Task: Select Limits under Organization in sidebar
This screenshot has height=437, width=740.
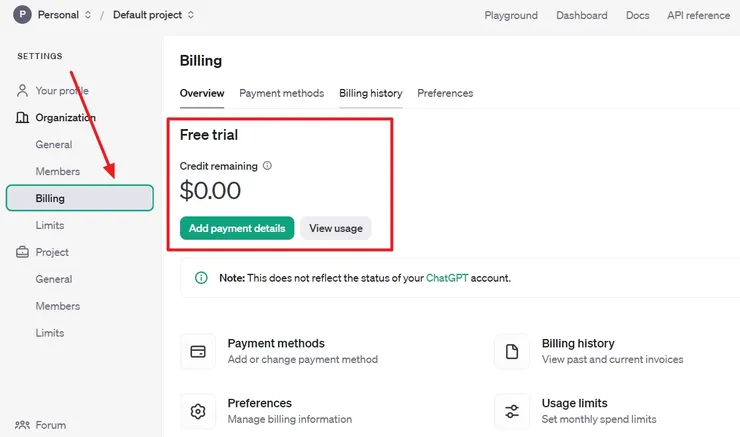Action: pyautogui.click(x=50, y=226)
